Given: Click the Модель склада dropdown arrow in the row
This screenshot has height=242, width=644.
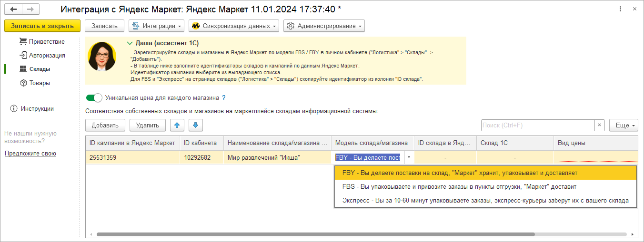Looking at the screenshot, I should pyautogui.click(x=409, y=157).
